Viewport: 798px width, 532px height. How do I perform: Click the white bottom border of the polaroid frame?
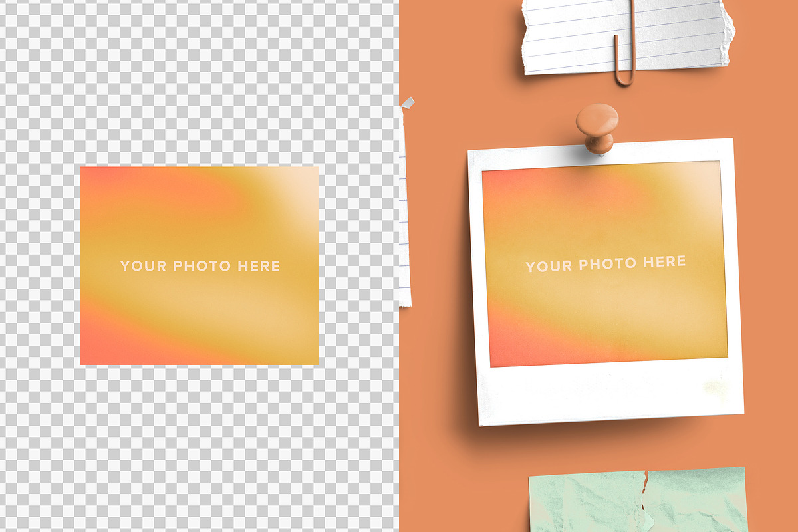[610, 392]
